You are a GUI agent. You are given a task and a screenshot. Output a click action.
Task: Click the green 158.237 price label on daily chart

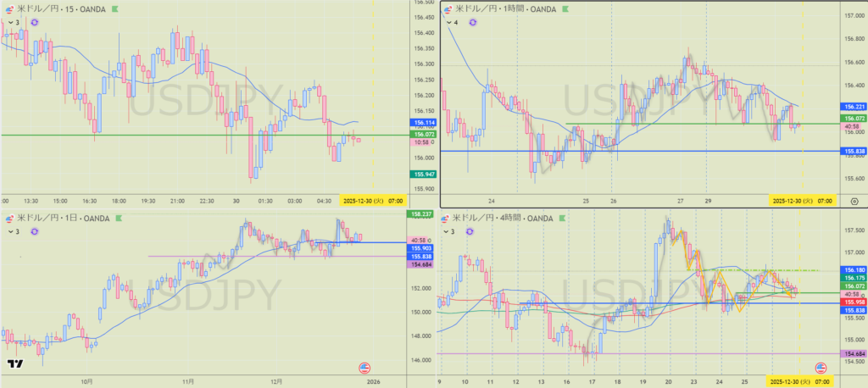click(x=421, y=214)
